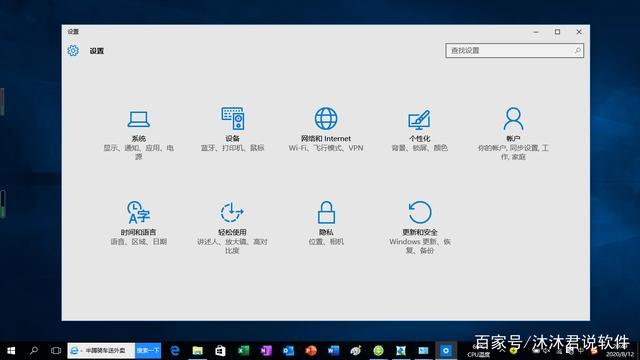Click the 搜索一下 button on the taskbar
The image size is (640, 360).
coord(148,351)
